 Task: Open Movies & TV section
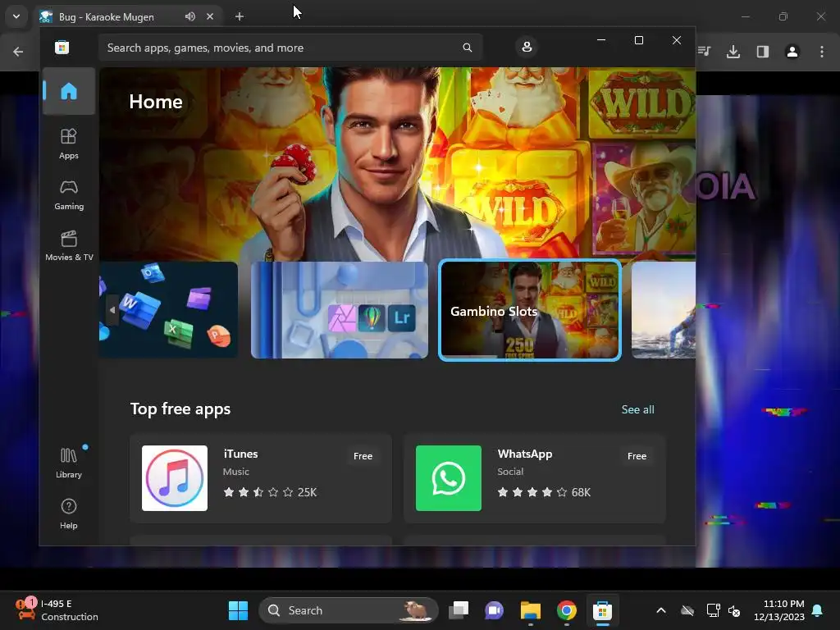pyautogui.click(x=69, y=245)
